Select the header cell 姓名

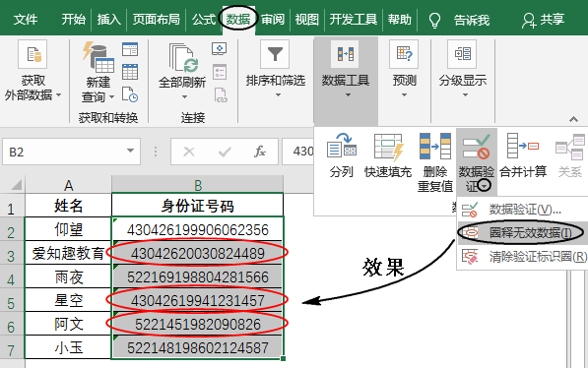68,205
